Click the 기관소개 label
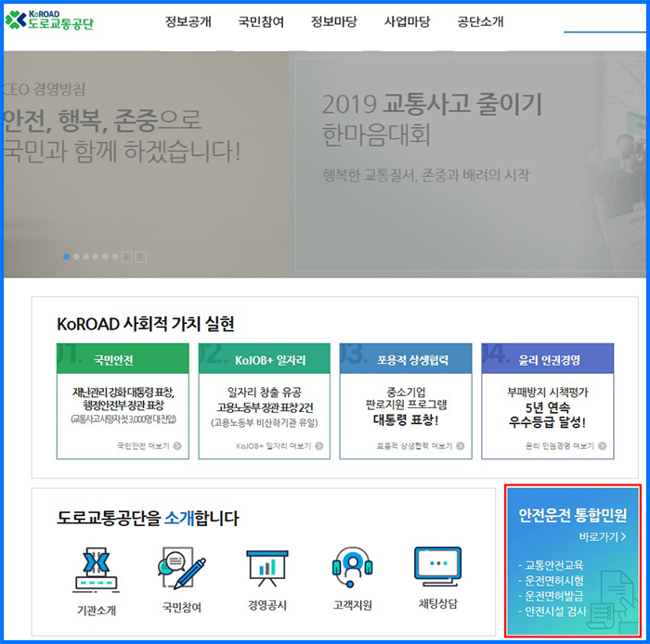 point(97,610)
